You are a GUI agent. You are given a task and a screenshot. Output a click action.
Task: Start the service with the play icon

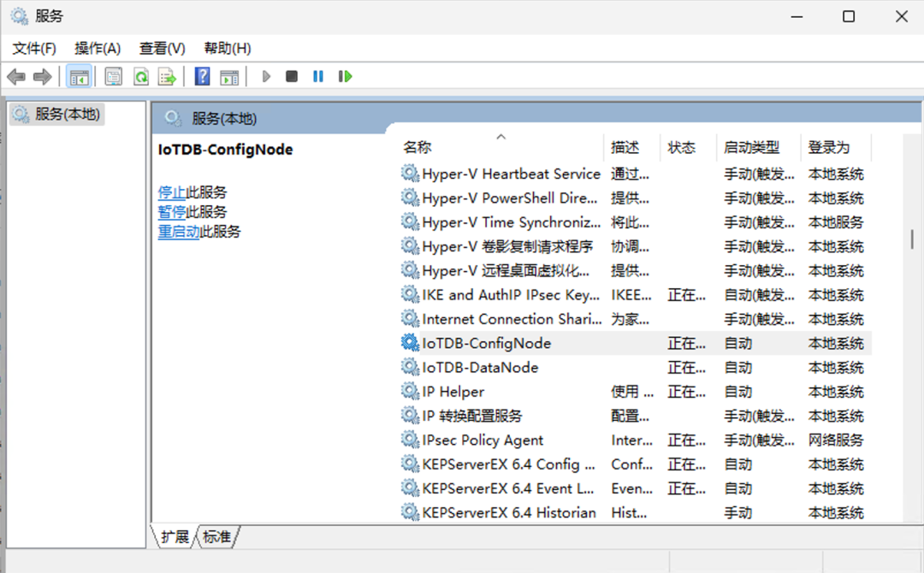tap(266, 77)
